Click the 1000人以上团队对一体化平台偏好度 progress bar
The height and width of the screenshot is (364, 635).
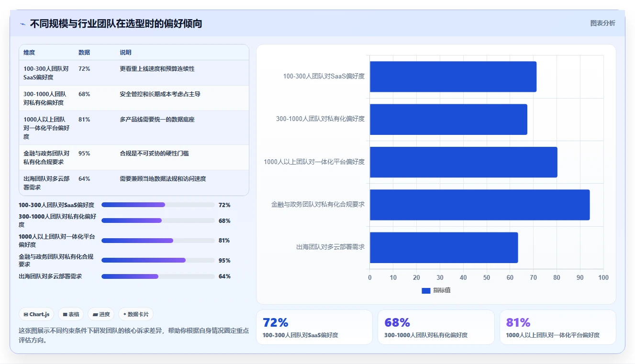pos(158,240)
